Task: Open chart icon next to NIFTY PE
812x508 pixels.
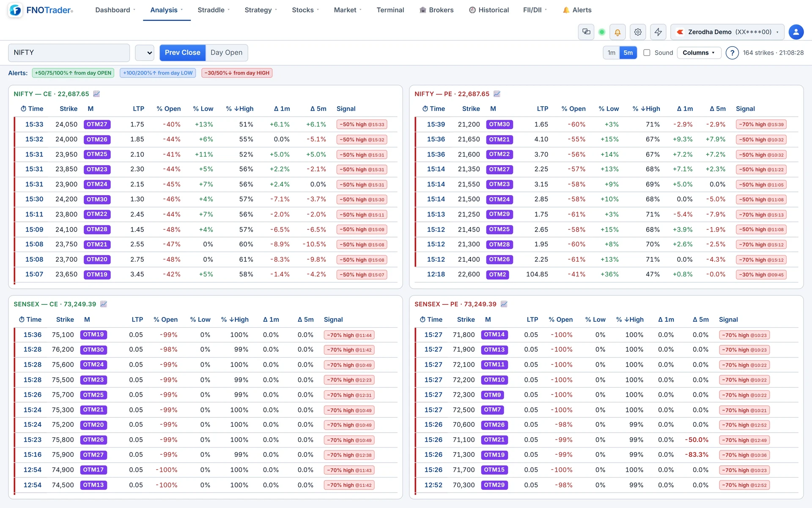Action: (497, 94)
